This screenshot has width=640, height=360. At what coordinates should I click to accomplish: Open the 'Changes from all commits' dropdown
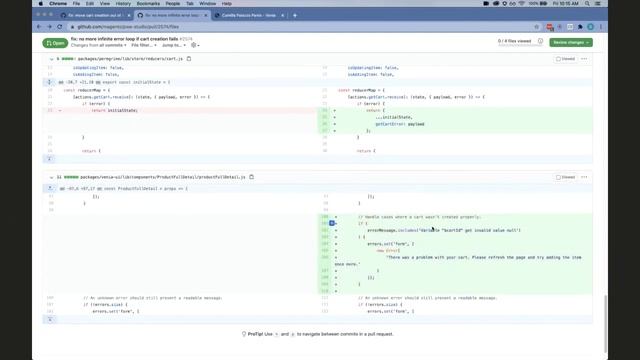coord(99,45)
